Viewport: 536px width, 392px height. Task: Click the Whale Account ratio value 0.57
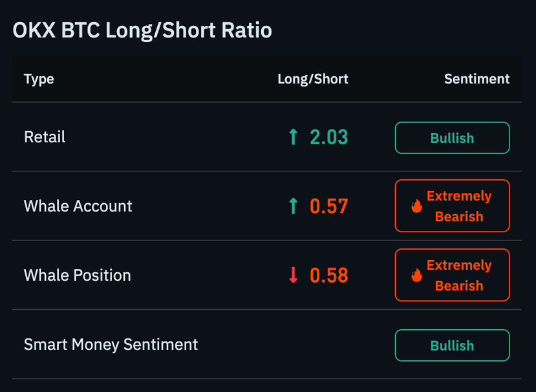tap(329, 206)
